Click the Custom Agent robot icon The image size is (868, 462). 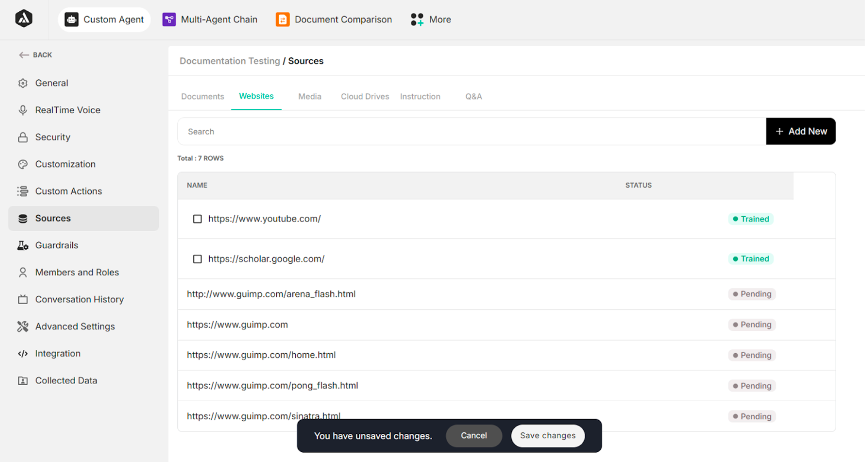(x=72, y=19)
